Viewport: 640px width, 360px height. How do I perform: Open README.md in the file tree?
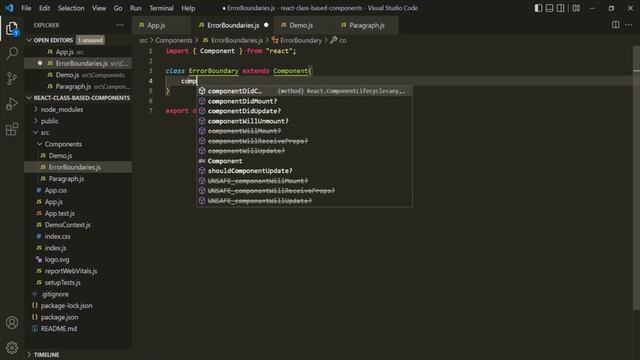(78, 329)
